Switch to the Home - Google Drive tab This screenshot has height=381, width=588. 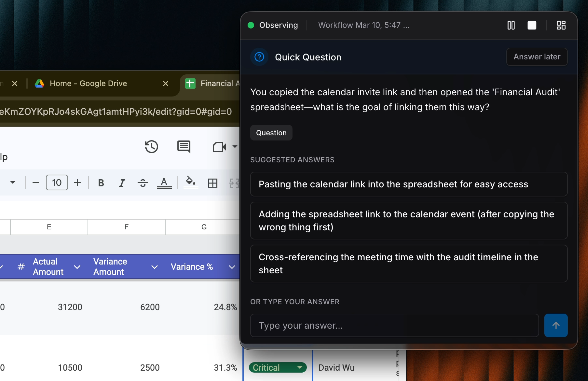tap(88, 84)
